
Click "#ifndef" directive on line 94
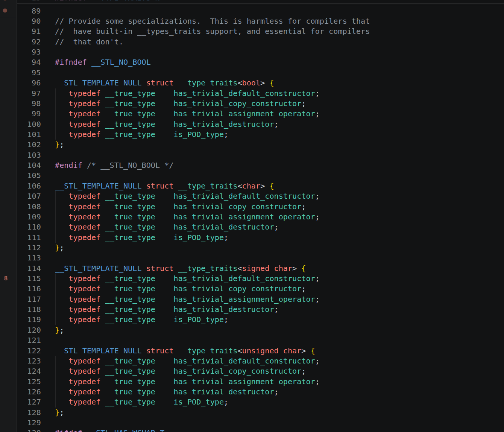(71, 62)
